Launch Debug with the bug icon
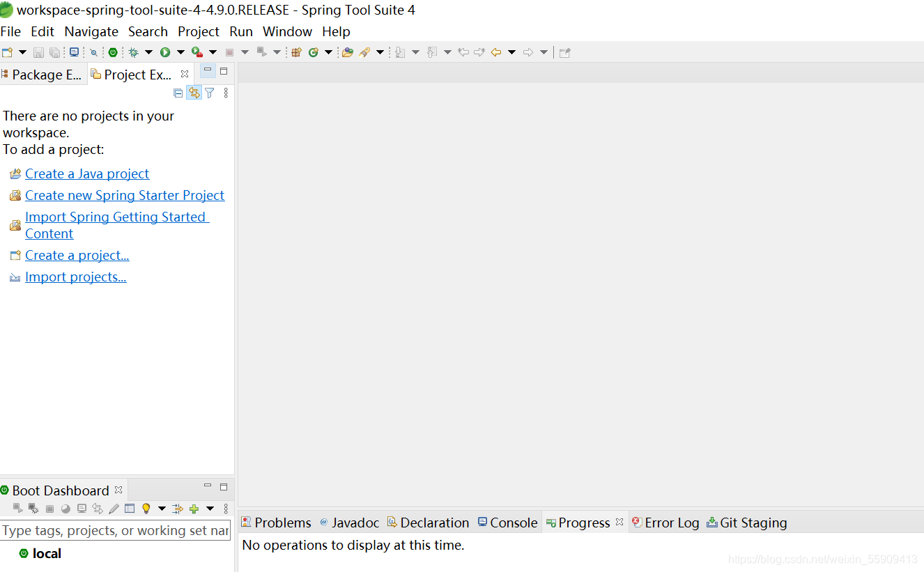This screenshot has height=572, width=924. point(134,52)
